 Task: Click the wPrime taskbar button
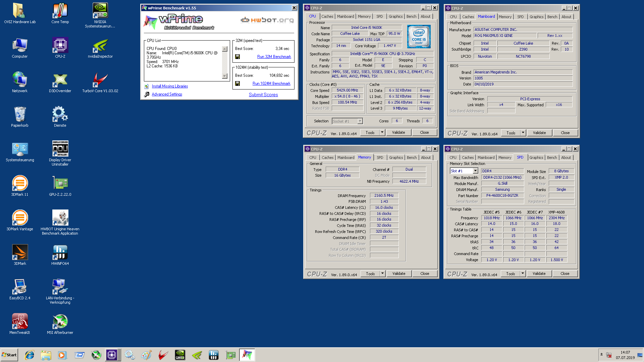(247, 355)
